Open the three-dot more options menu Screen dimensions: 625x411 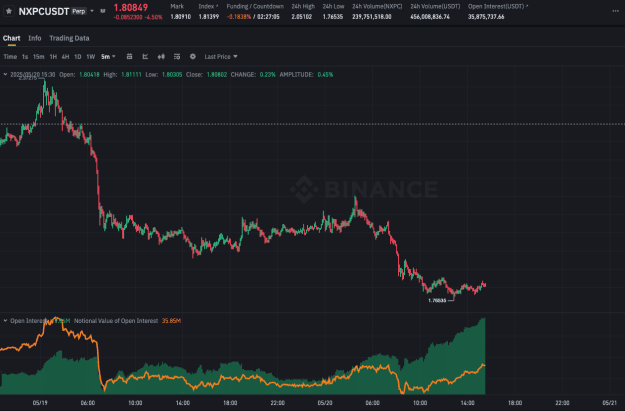[615, 11]
